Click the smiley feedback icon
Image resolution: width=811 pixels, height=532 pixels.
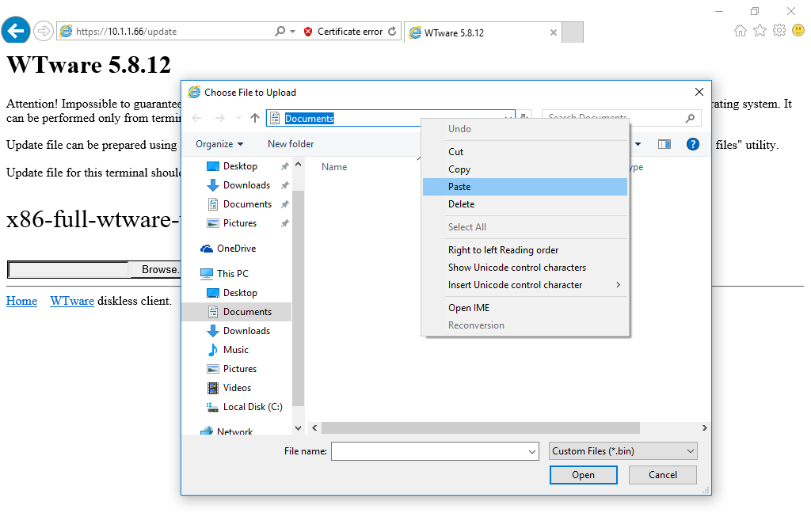(x=799, y=29)
